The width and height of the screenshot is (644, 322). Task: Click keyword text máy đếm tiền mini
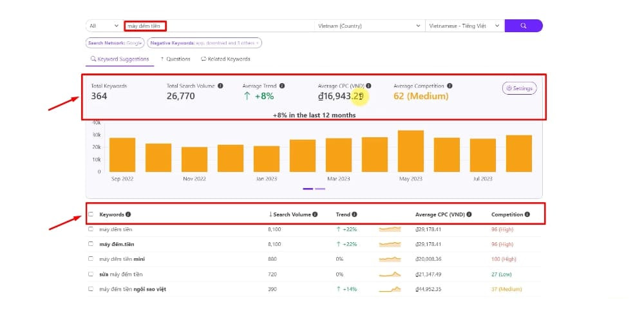[x=122, y=259]
